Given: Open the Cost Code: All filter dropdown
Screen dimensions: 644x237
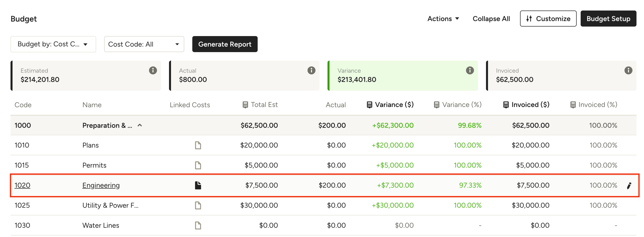Looking at the screenshot, I should click(x=144, y=44).
